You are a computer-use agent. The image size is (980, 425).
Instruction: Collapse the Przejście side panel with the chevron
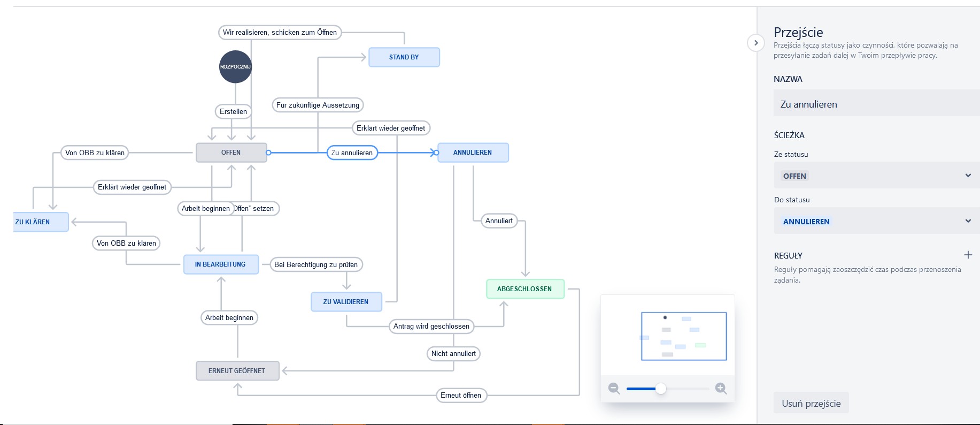click(755, 43)
